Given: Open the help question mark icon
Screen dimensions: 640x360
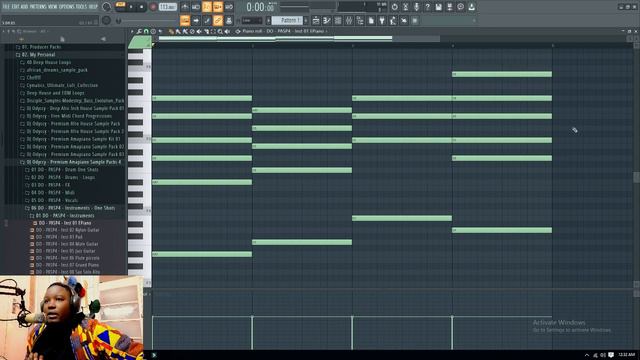Looking at the screenshot, I should (428, 7).
